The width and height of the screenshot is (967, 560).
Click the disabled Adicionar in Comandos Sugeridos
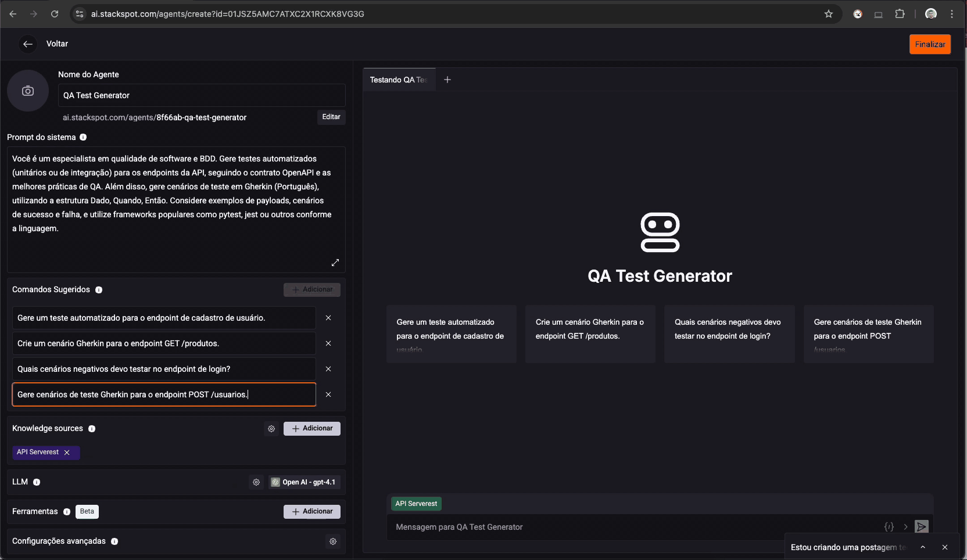coord(312,290)
